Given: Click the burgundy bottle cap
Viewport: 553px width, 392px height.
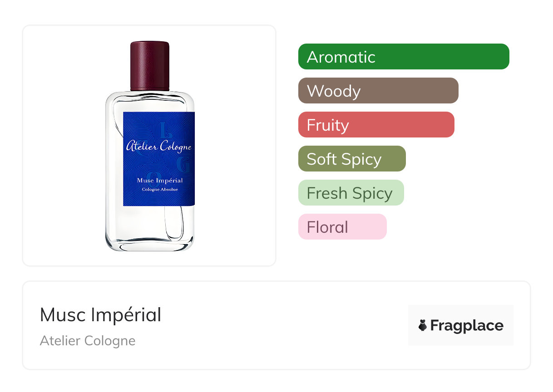Looking at the screenshot, I should (x=150, y=66).
